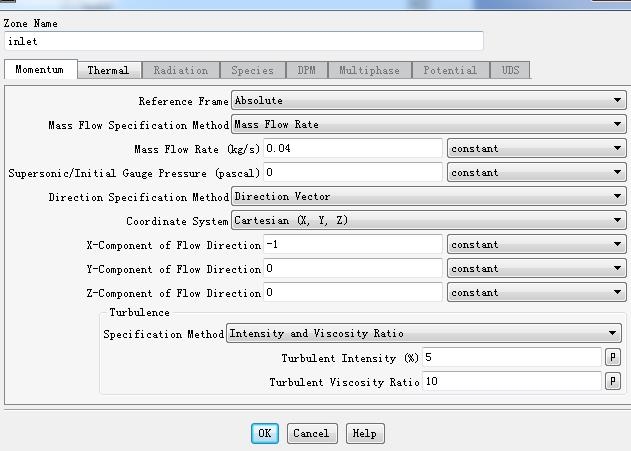The image size is (631, 451).
Task: Select the Turbulent Viscosity Ratio value field
Action: (511, 381)
